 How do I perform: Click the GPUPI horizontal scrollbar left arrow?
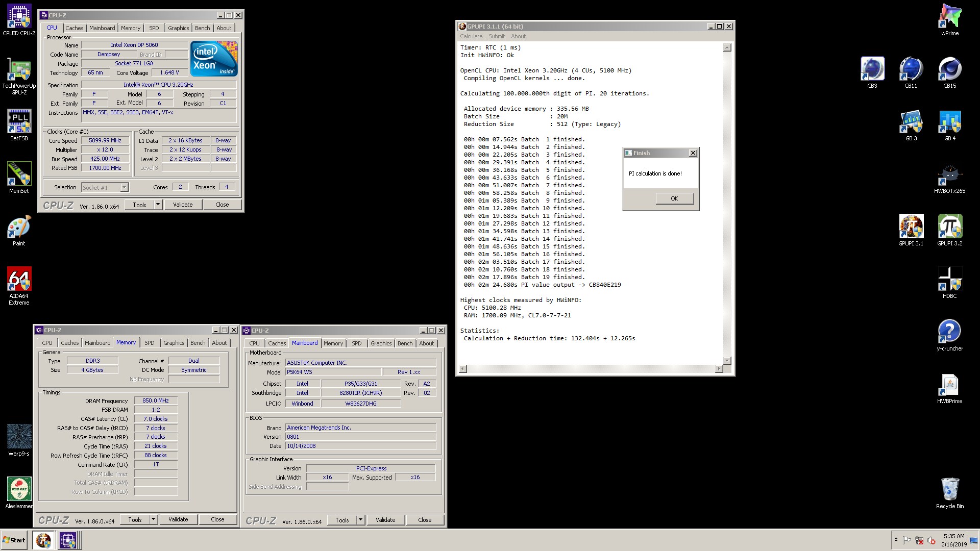click(x=463, y=369)
